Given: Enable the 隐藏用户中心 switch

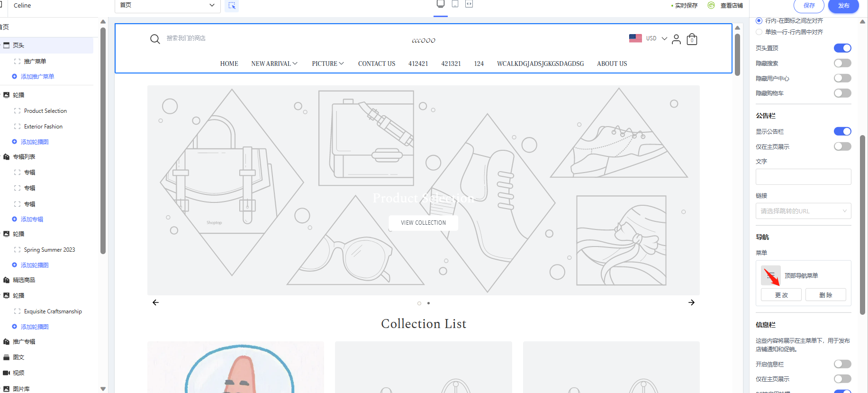Looking at the screenshot, I should click(x=842, y=78).
